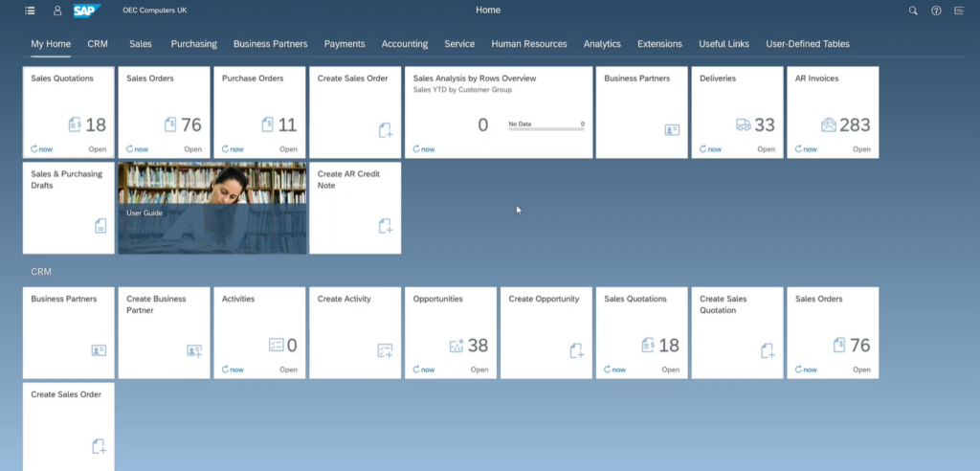The image size is (980, 471).
Task: Click document icon on My Home Sales Orders tile
Action: coord(170,124)
